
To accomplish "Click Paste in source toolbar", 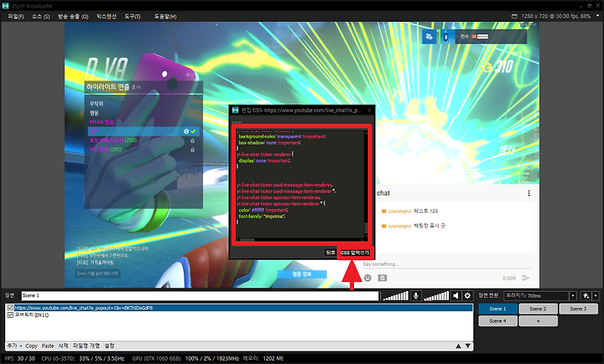I will point(48,346).
